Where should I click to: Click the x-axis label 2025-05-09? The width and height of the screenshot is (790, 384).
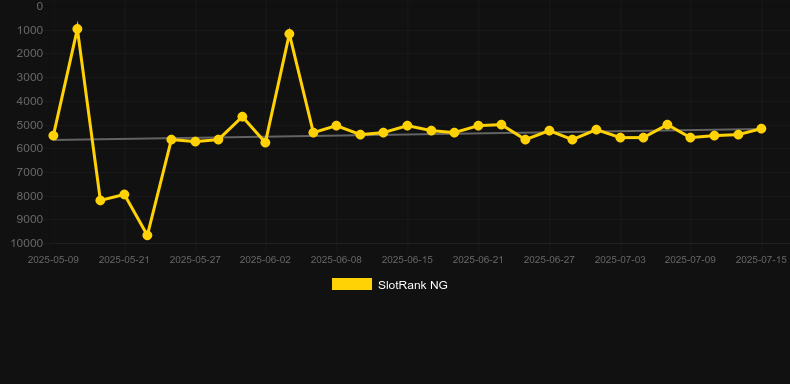tap(53, 260)
